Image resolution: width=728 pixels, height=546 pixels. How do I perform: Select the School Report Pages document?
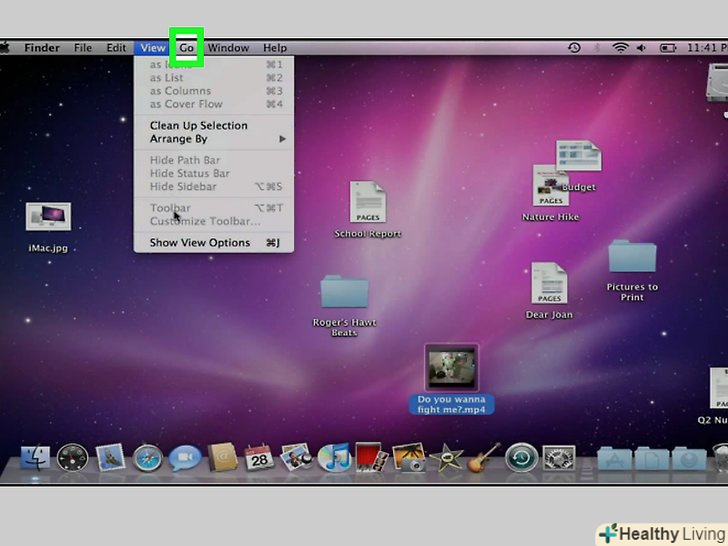(367, 203)
